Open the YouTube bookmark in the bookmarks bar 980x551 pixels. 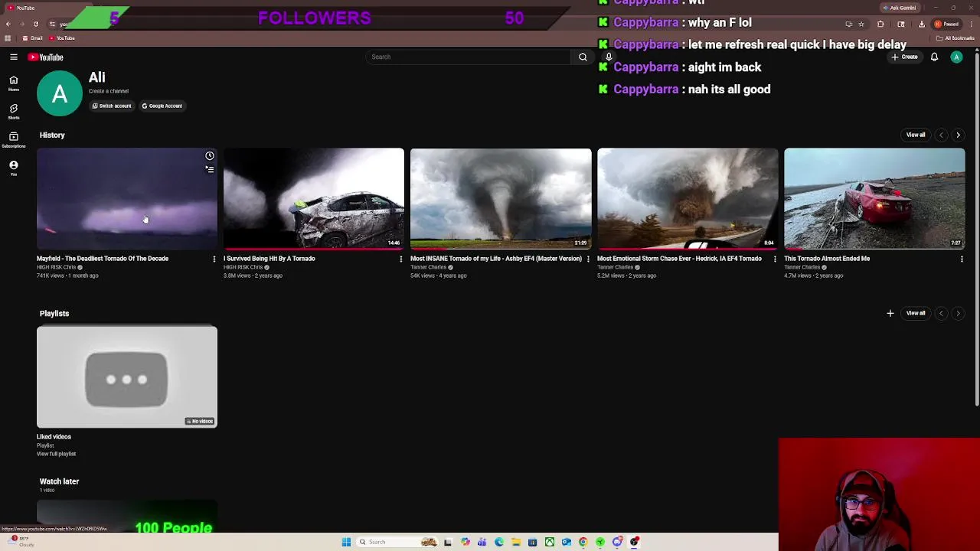click(61, 38)
